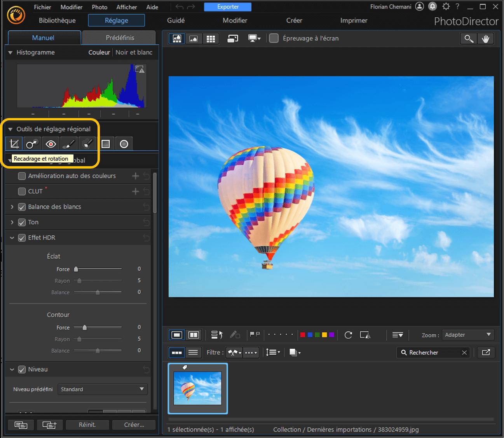This screenshot has width=504, height=438.
Task: Select the radial filter circle tool
Action: pos(124,144)
